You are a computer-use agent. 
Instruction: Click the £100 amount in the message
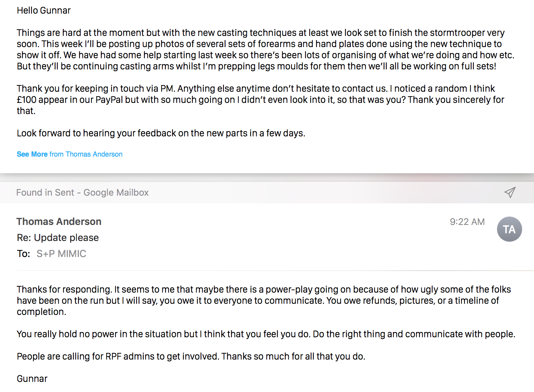(27, 100)
